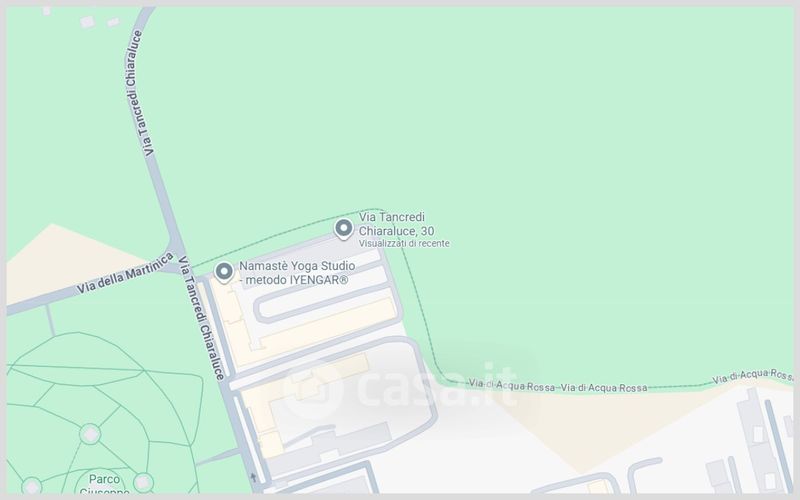Open the 'Namastè Yoga Studio - metodo IYENGAR' label
Image resolution: width=800 pixels, height=500 pixels.
[297, 273]
